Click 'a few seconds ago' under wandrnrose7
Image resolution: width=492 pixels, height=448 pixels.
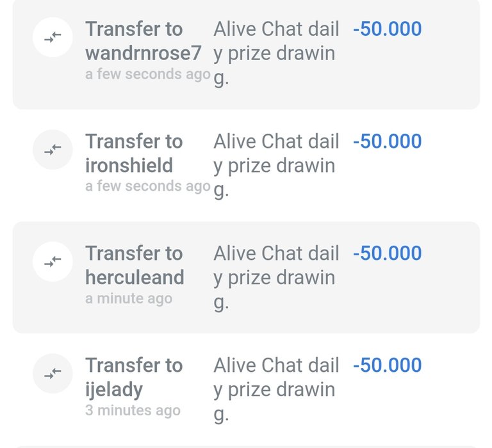(148, 75)
